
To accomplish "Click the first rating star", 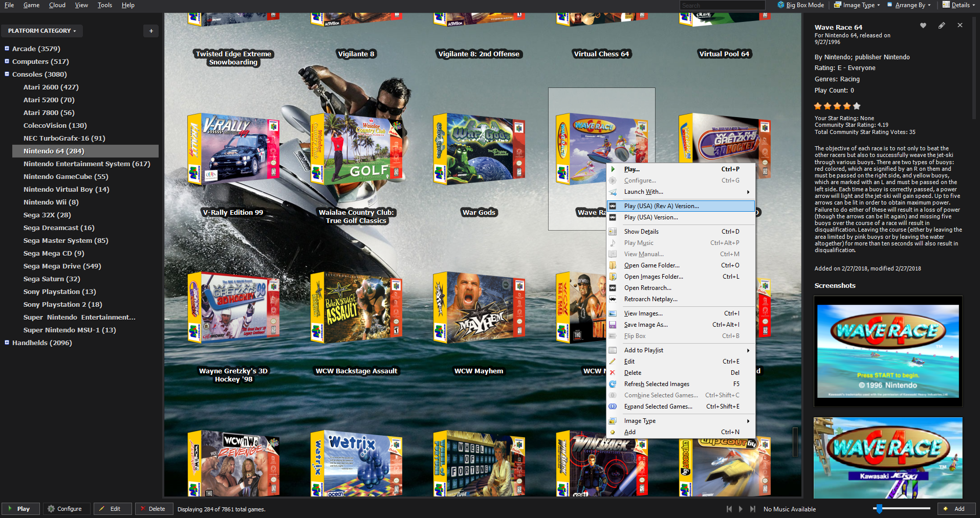I will (x=818, y=106).
